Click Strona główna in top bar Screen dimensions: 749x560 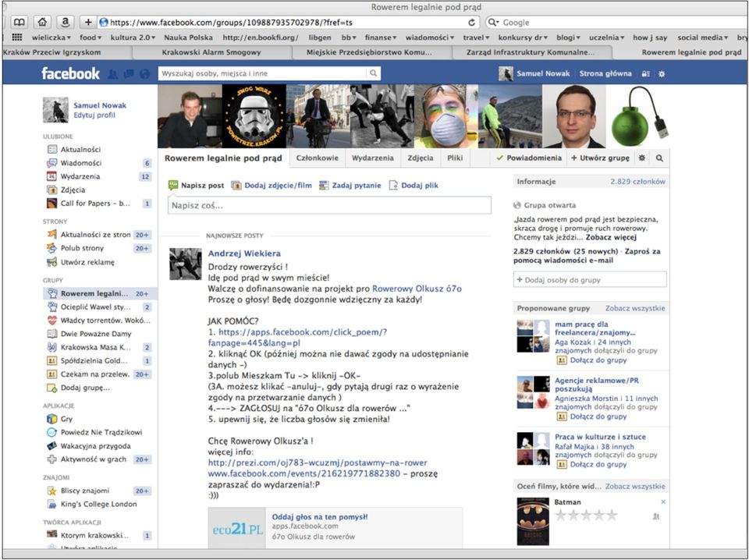[605, 73]
